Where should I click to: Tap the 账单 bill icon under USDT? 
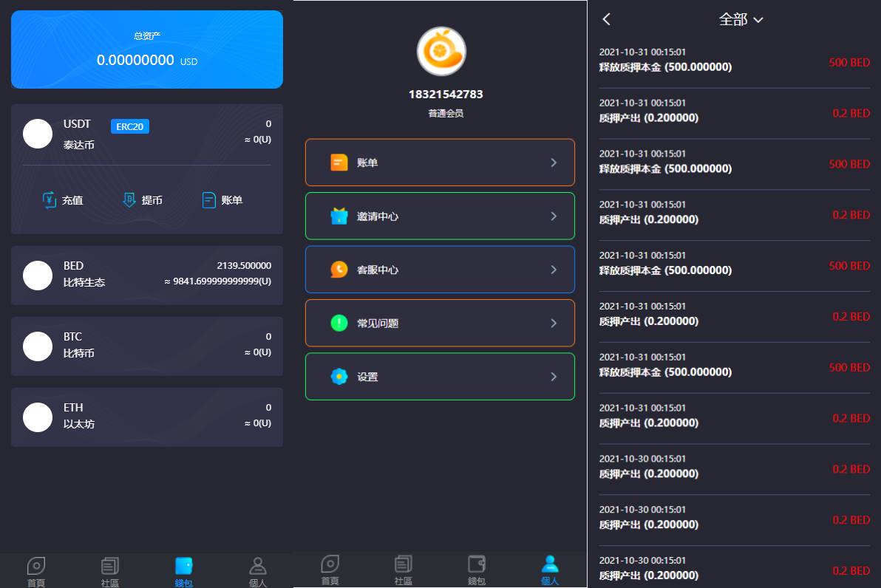coord(209,200)
